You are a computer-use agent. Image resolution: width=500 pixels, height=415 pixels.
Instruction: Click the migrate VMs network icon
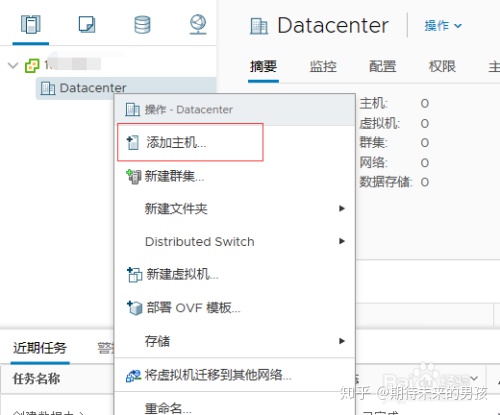tap(133, 376)
